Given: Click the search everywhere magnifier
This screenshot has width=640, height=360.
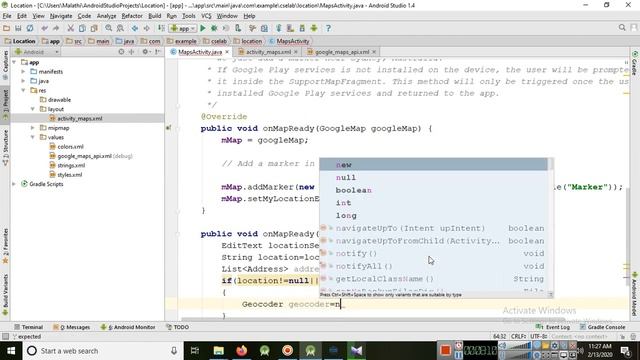Looking at the screenshot, I should (622, 27).
